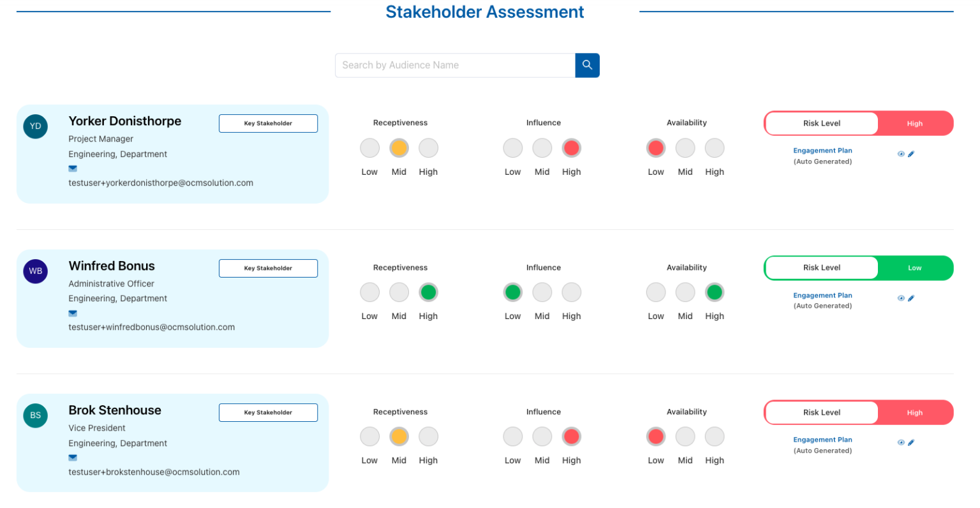Open the email envelope icon for Yorker Donisthorpe

click(x=72, y=168)
